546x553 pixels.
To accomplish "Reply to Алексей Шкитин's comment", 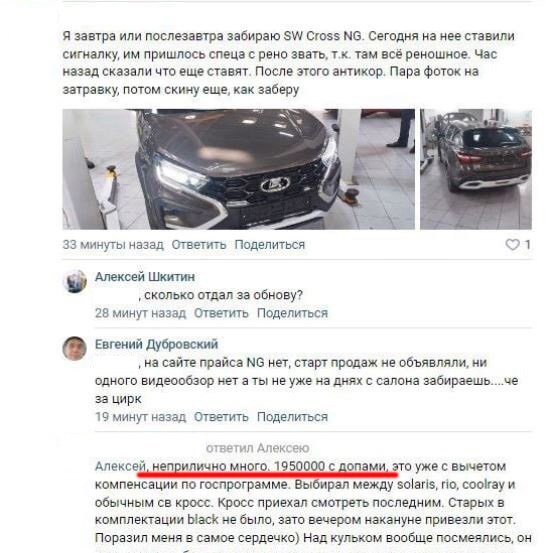I will pyautogui.click(x=221, y=313).
